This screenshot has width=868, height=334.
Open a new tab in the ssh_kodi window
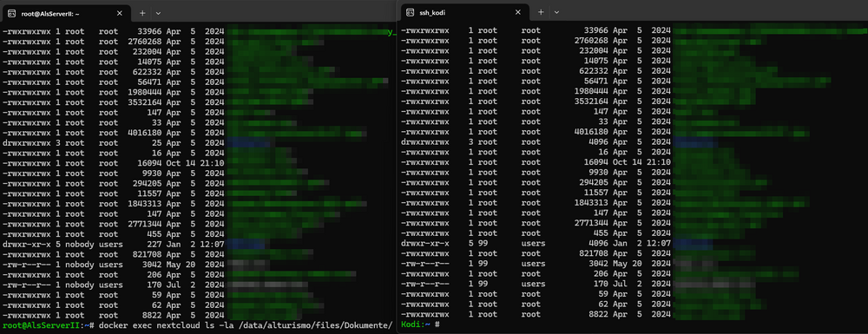click(x=541, y=12)
